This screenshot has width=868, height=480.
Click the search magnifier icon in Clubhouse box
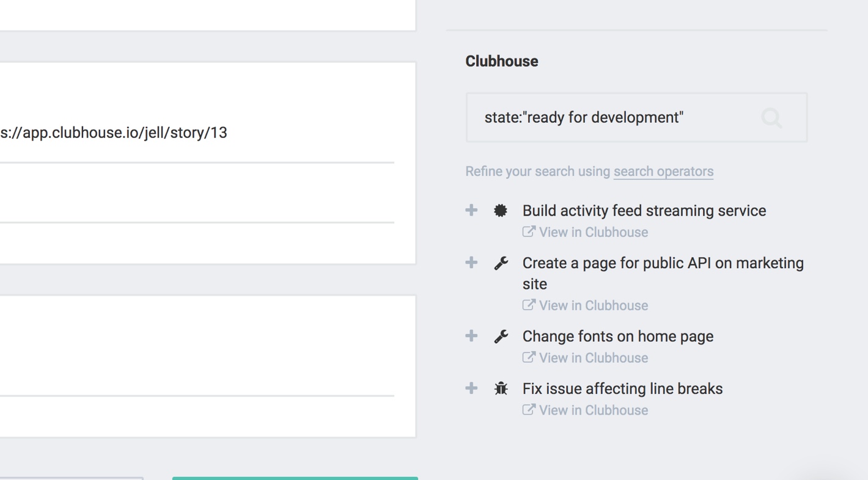771,118
